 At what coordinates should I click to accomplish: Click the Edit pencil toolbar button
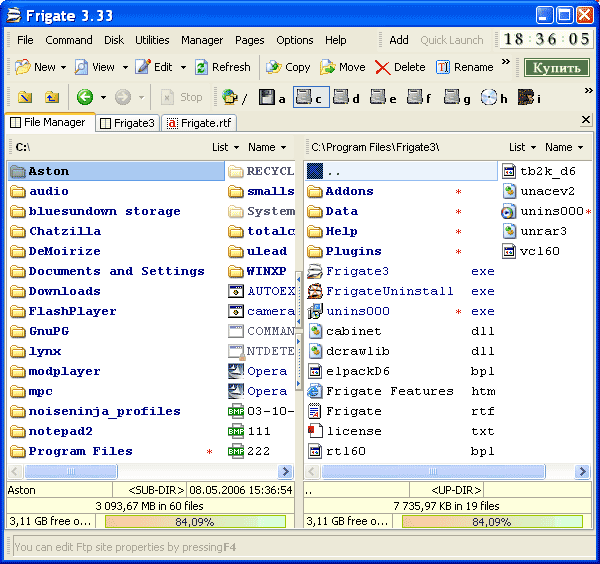pos(154,67)
